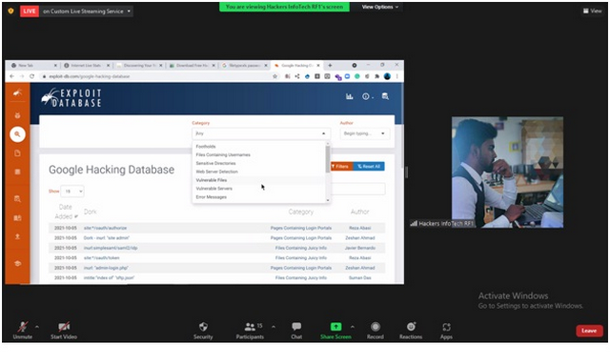Click the View layout button

click(593, 10)
